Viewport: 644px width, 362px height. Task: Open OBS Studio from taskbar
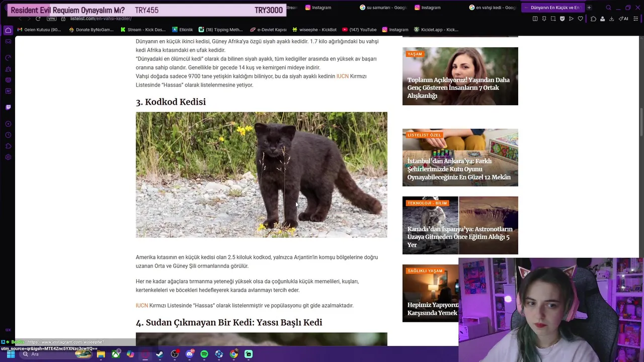175,354
